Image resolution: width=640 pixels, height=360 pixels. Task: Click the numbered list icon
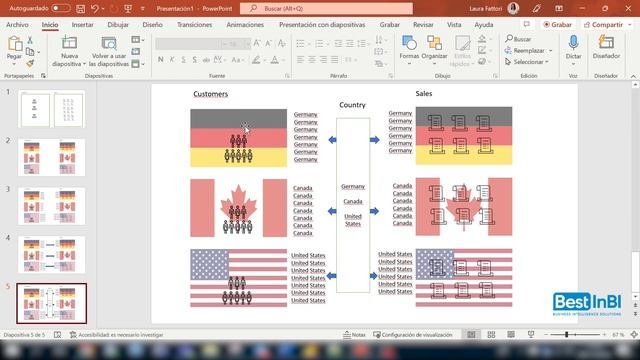pyautogui.click(x=319, y=44)
